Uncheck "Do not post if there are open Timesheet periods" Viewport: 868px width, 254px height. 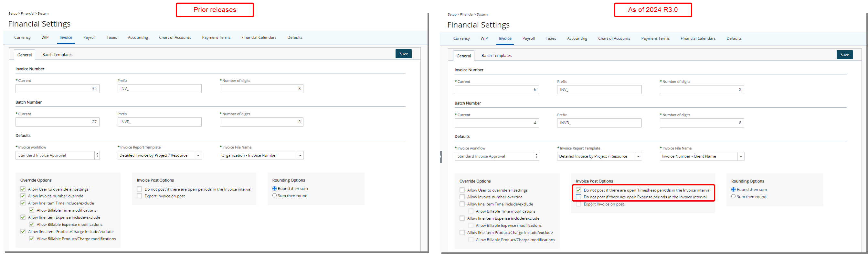[578, 190]
